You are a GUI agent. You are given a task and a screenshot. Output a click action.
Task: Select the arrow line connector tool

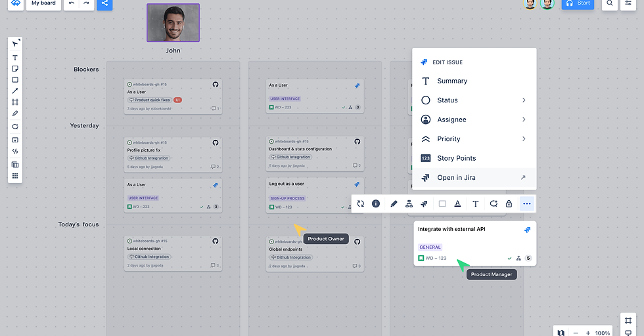click(15, 91)
